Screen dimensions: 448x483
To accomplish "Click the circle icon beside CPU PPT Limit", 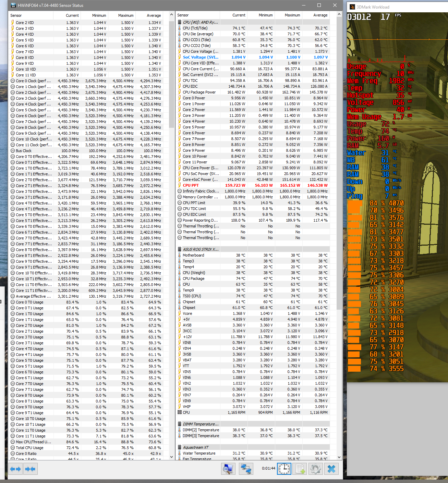I will [x=180, y=203].
